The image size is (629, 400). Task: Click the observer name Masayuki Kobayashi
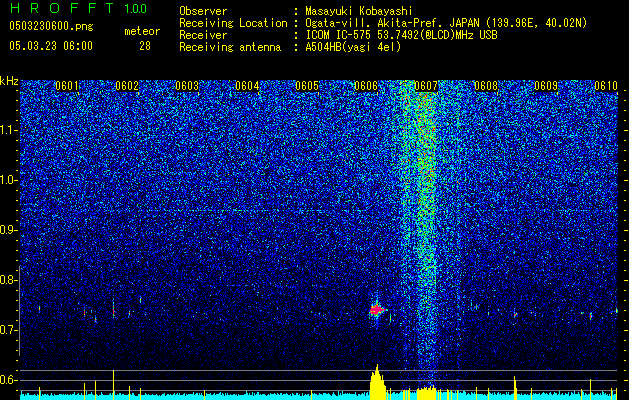point(359,11)
